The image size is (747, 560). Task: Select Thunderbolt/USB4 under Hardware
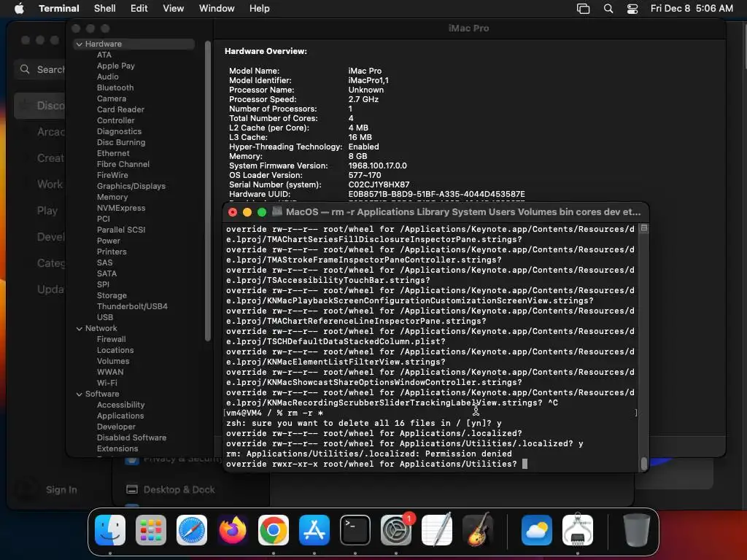(x=132, y=307)
